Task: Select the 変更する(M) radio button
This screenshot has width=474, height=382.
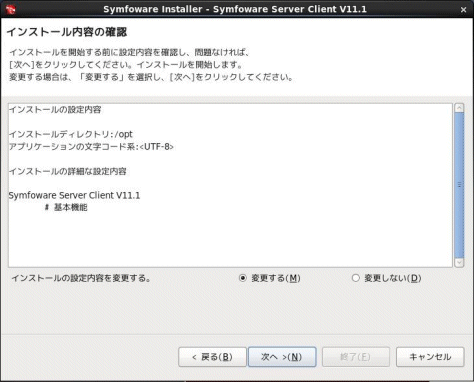Action: 243,278
